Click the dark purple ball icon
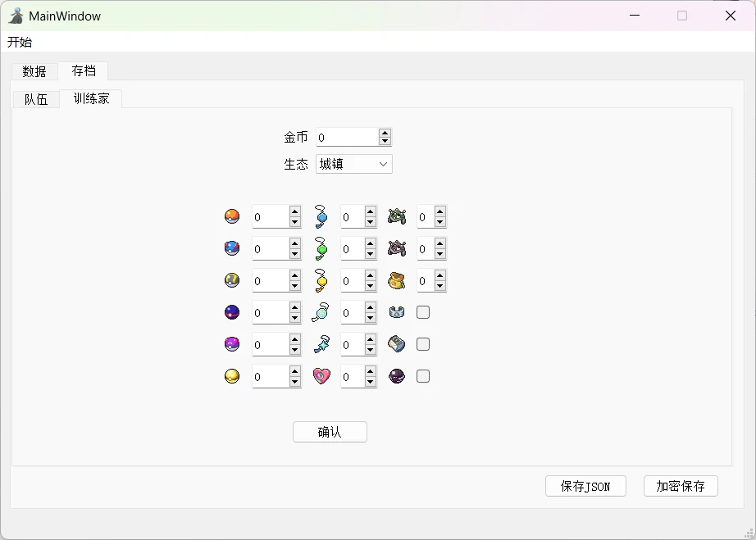The height and width of the screenshot is (540, 756). pyautogui.click(x=397, y=376)
